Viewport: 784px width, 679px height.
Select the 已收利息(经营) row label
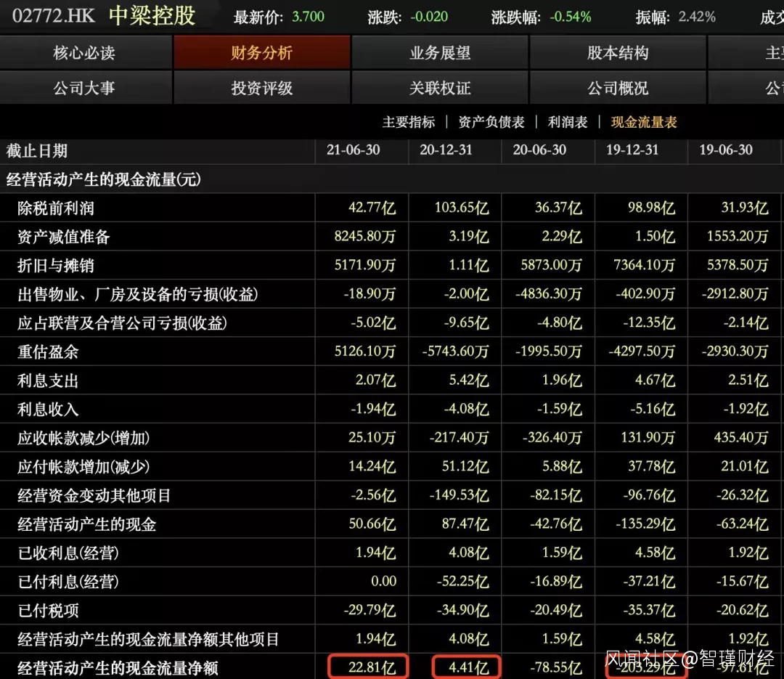(x=68, y=553)
